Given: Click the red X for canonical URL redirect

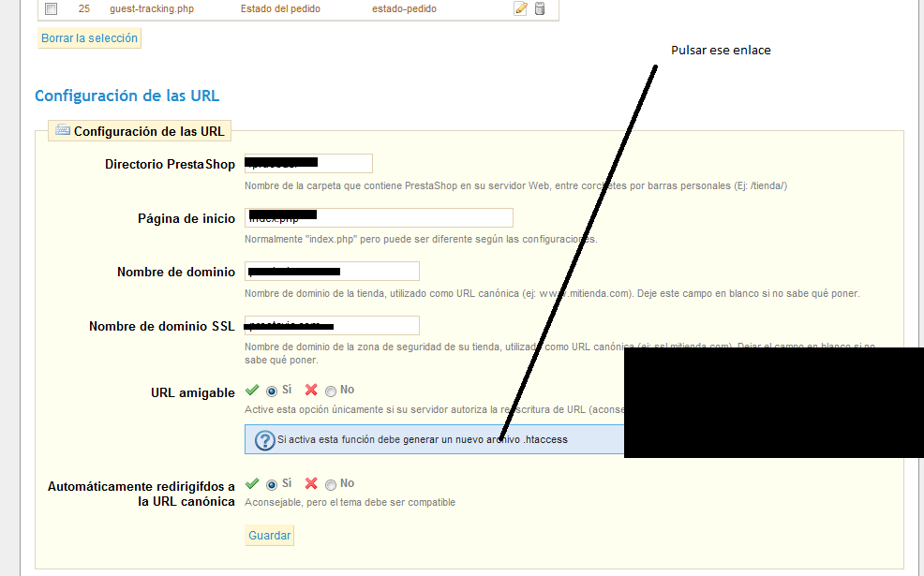Looking at the screenshot, I should pos(311,484).
